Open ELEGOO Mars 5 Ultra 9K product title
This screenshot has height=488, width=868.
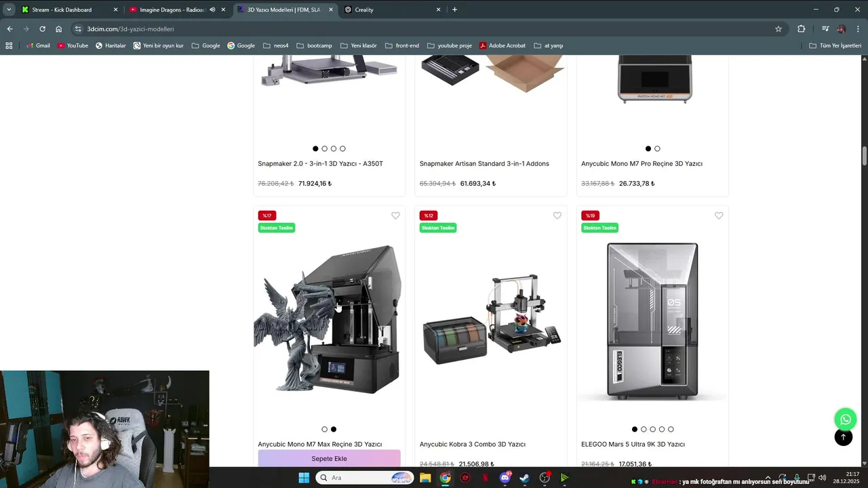click(x=633, y=445)
